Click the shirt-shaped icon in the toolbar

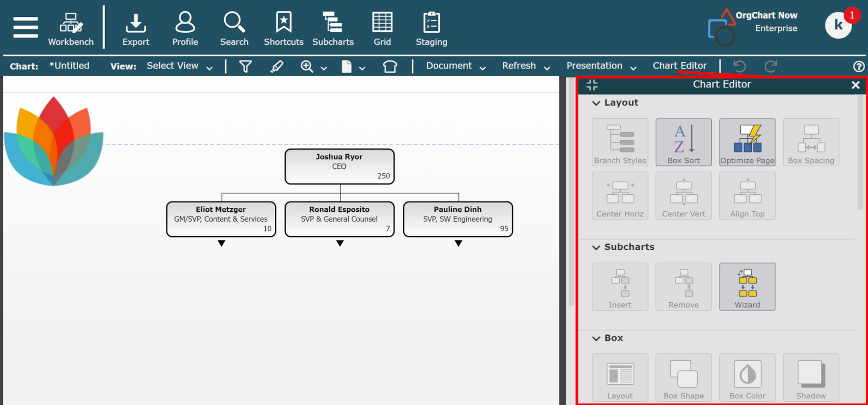click(x=390, y=66)
